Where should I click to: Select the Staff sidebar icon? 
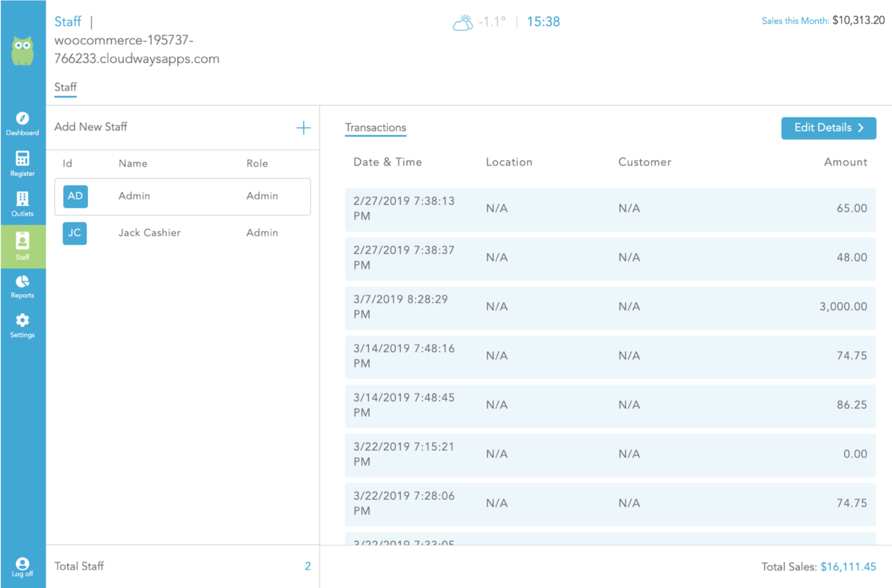pyautogui.click(x=22, y=246)
